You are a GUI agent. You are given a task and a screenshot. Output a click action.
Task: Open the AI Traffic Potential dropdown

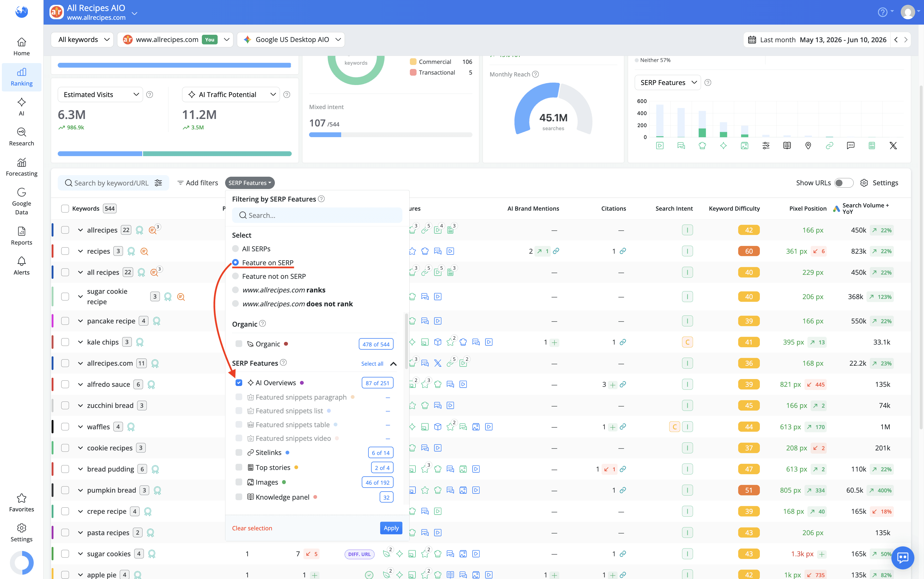(231, 95)
